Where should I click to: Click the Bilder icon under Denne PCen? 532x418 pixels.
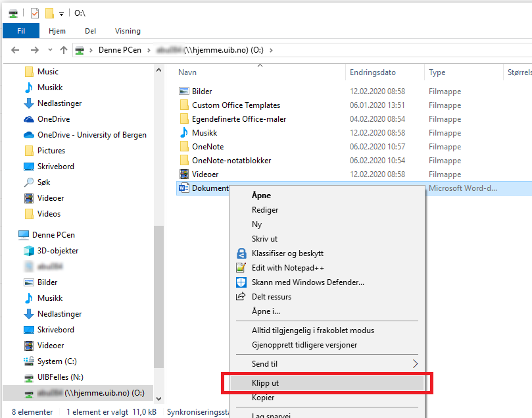pos(29,282)
